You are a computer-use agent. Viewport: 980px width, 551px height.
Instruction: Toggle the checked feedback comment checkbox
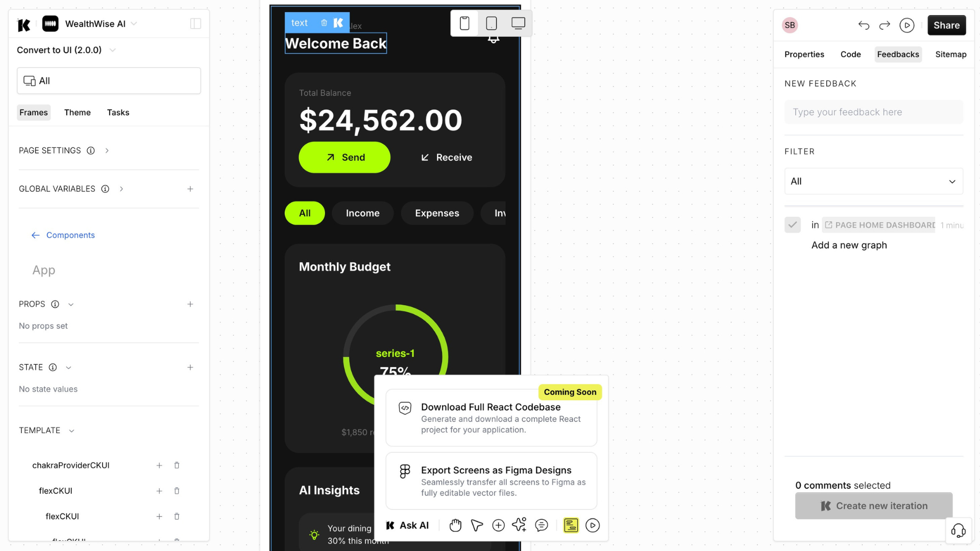(793, 224)
